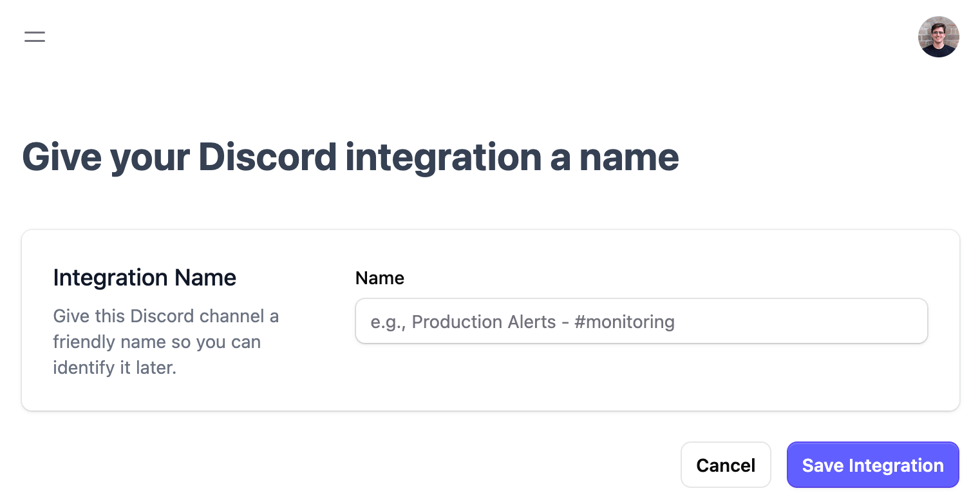Viewport: 980px width, 504px height.
Task: Click the 'Name' field label
Action: tap(380, 278)
